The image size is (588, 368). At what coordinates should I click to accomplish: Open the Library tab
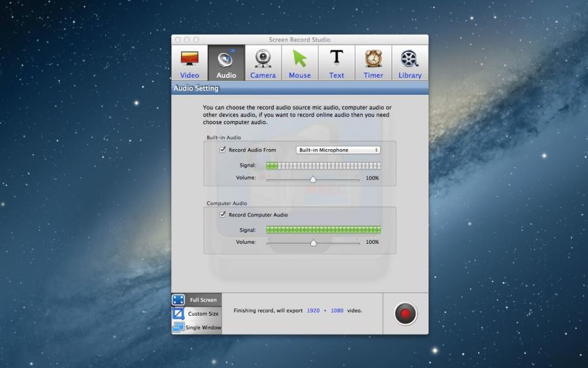410,63
